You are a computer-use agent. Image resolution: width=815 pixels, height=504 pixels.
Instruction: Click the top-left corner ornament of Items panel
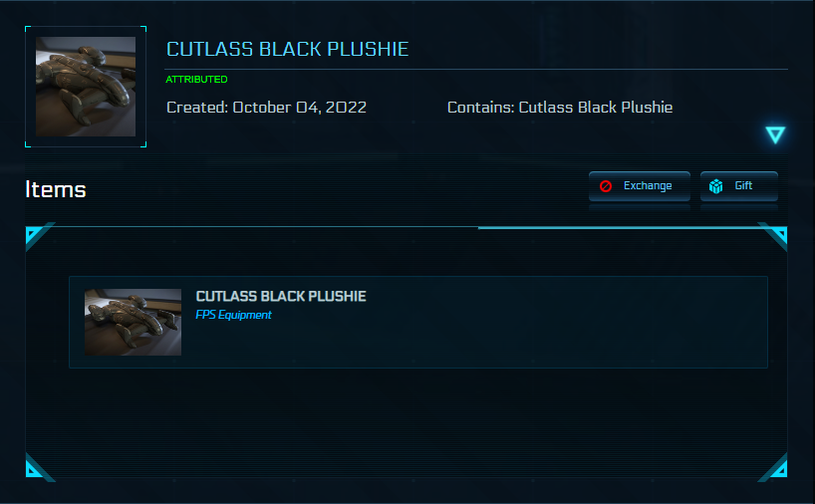pos(33,235)
